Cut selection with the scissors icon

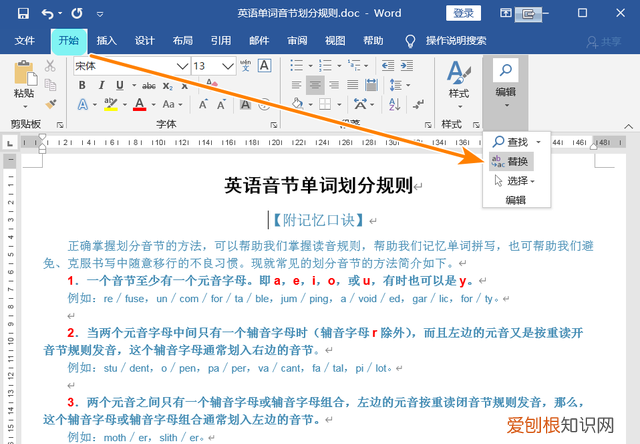pos(50,66)
